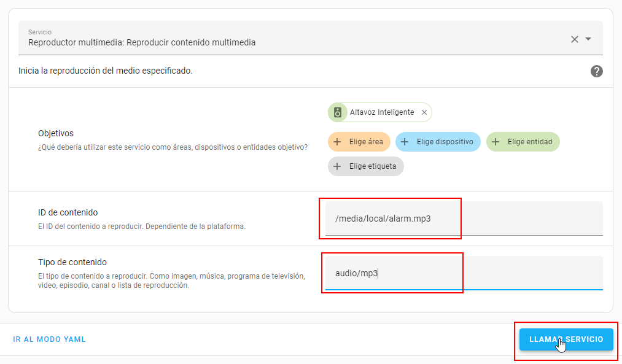Open the Servicio combo box showing Reproductor multimedia
The height and width of the screenshot is (364, 622).
coord(295,38)
